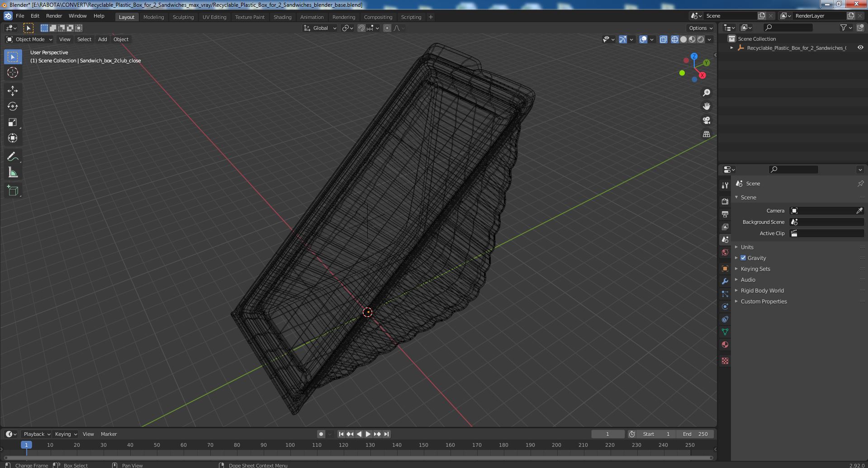The image size is (868, 468).
Task: Open the Physics properties tab
Action: point(725,307)
